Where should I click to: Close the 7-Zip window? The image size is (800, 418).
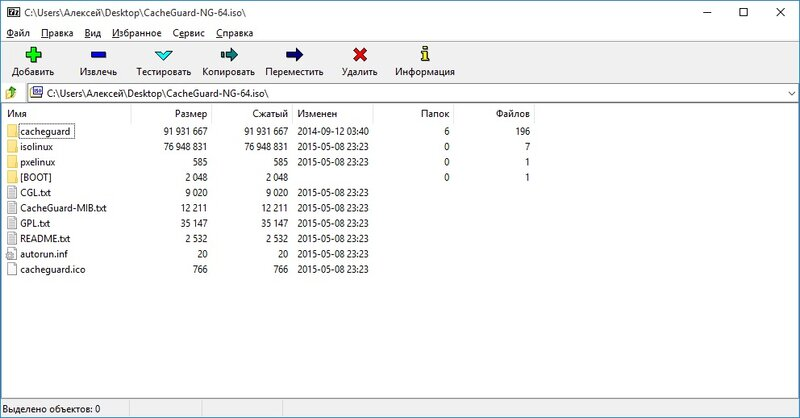[x=781, y=12]
